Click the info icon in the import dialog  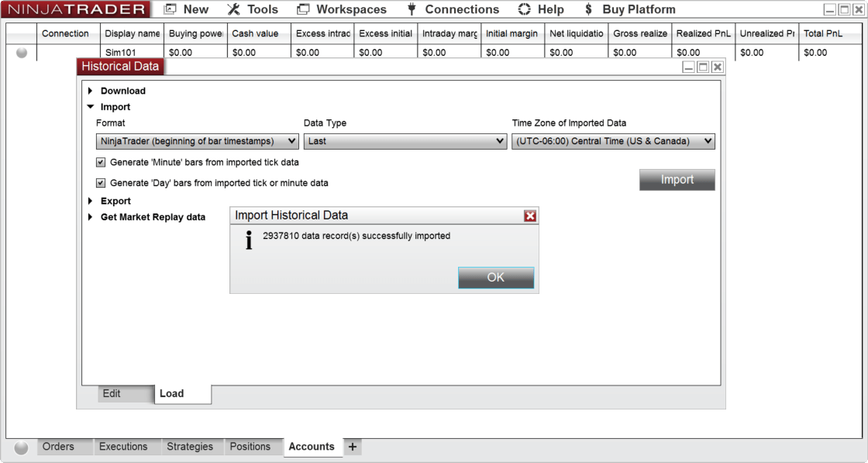tap(249, 240)
